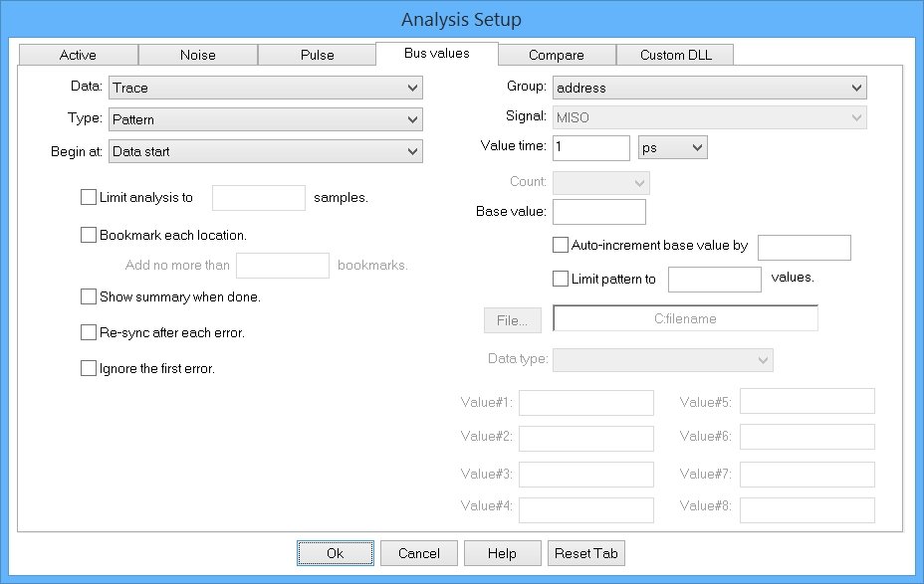Expand the Data dropdown showing Trace
Viewport: 924px width, 584px height.
click(x=265, y=88)
